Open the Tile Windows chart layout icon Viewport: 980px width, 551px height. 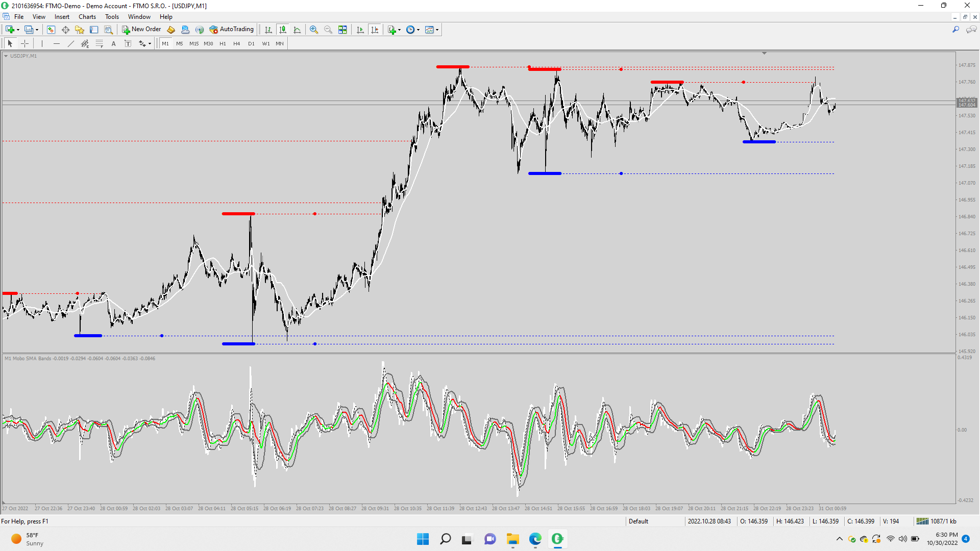[x=342, y=30]
